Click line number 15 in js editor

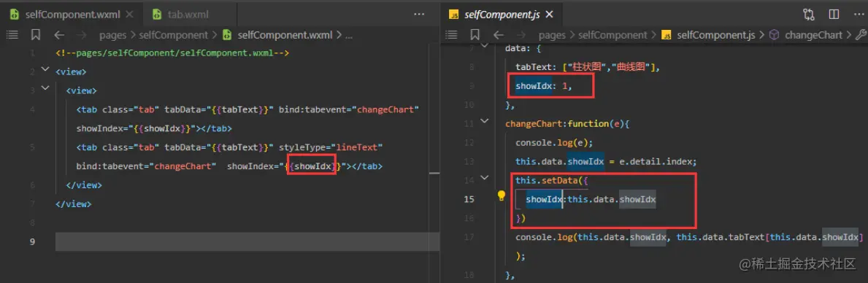coord(469,199)
